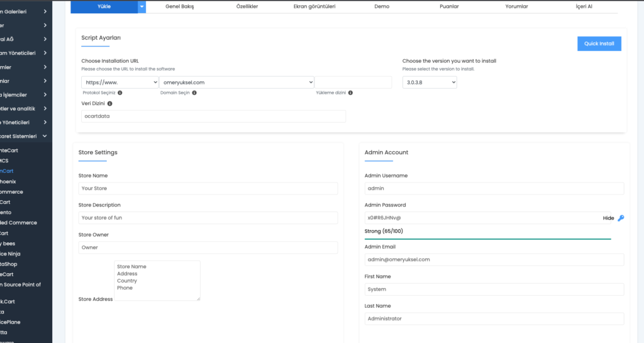Open icePlane in the sidebar
This screenshot has width=644, height=343.
tap(10, 322)
